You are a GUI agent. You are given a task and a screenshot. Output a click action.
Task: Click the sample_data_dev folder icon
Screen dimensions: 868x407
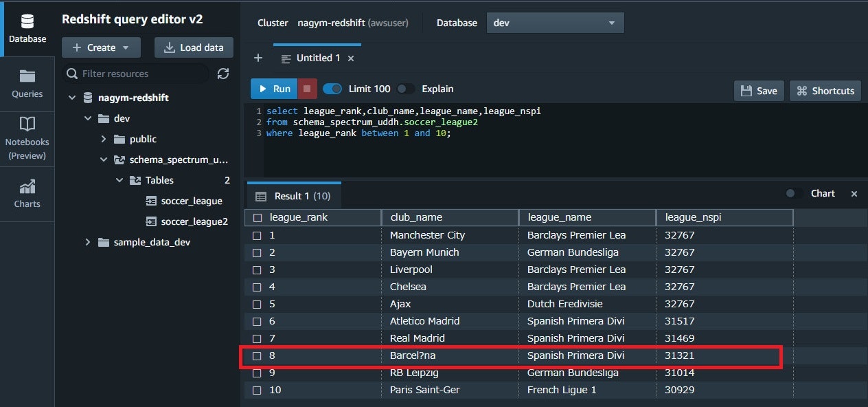104,242
